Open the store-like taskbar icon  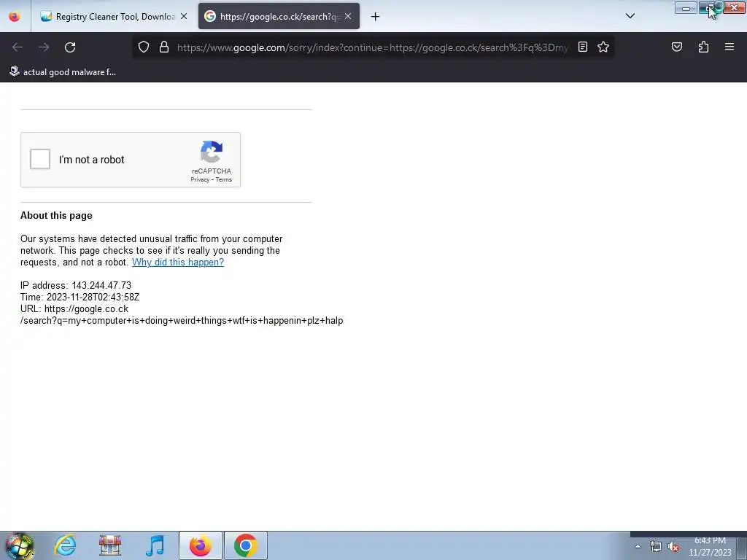tap(110, 545)
